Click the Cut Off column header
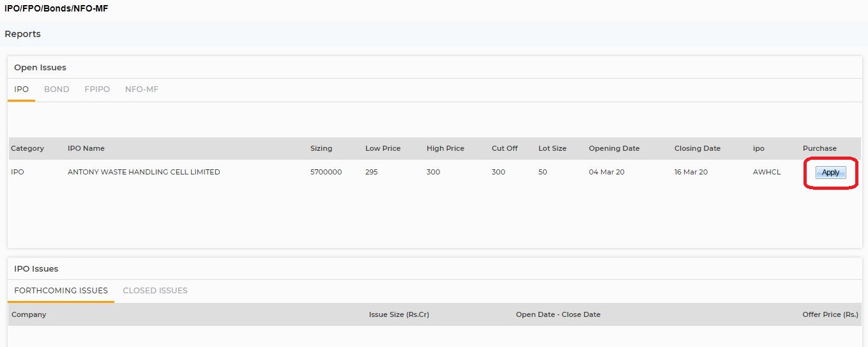 click(x=505, y=148)
